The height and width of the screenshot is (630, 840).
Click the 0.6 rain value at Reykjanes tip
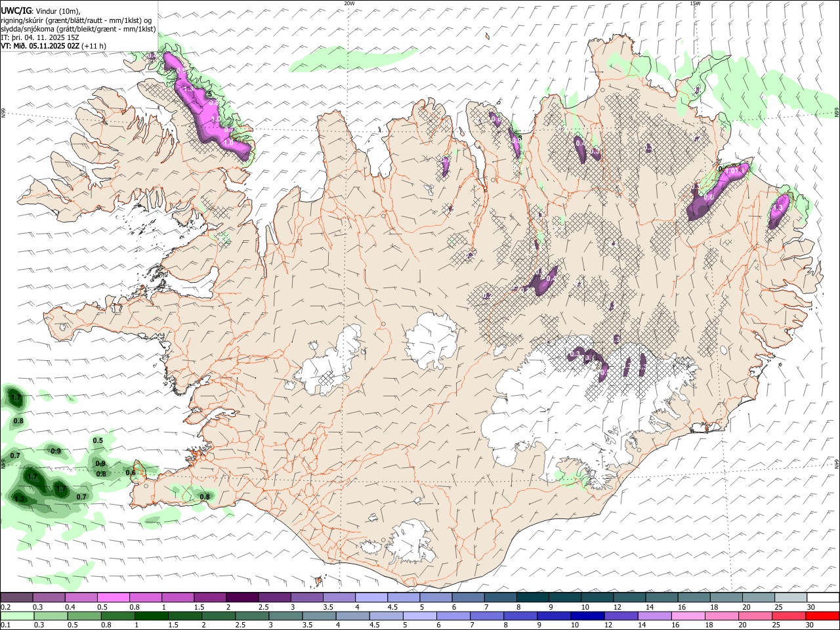click(131, 472)
